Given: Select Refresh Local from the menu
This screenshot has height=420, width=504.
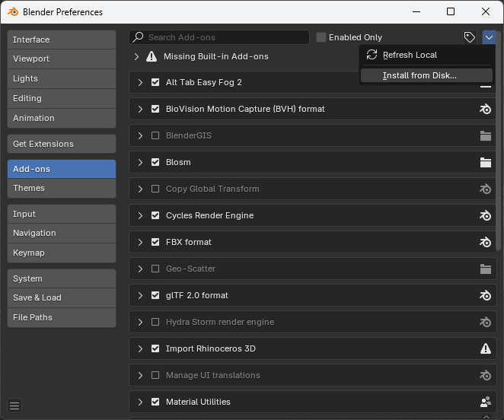Looking at the screenshot, I should (410, 55).
